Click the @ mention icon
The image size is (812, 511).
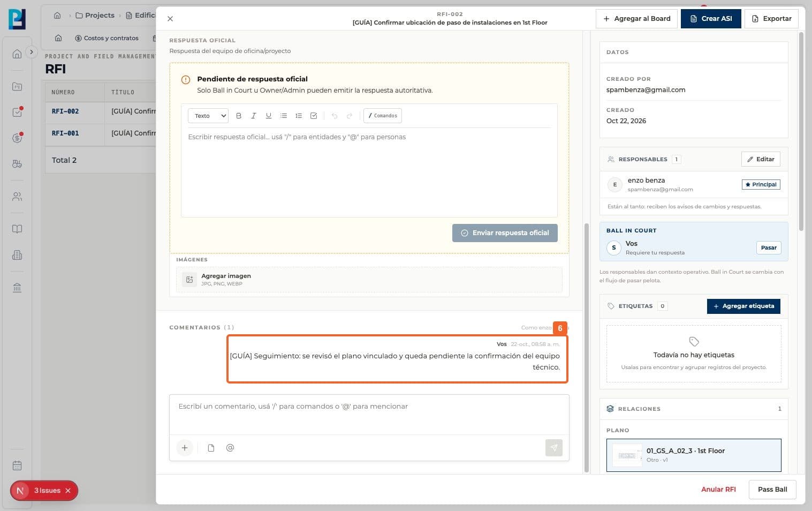point(230,448)
